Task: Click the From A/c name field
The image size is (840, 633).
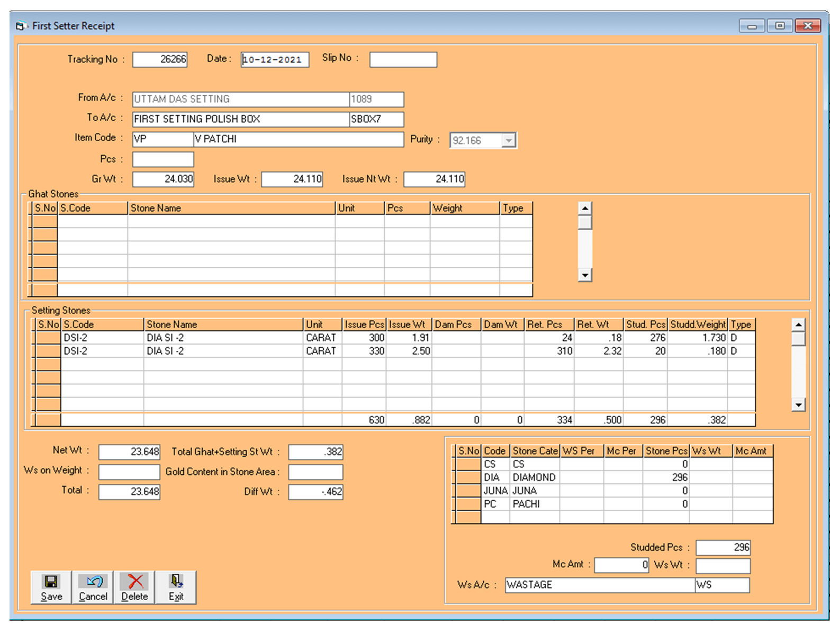Action: click(x=241, y=99)
